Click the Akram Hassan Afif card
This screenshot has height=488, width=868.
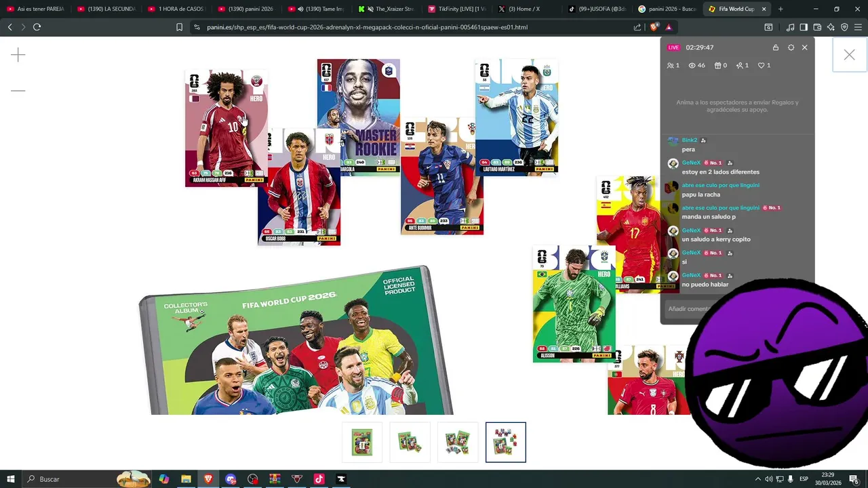pos(226,127)
